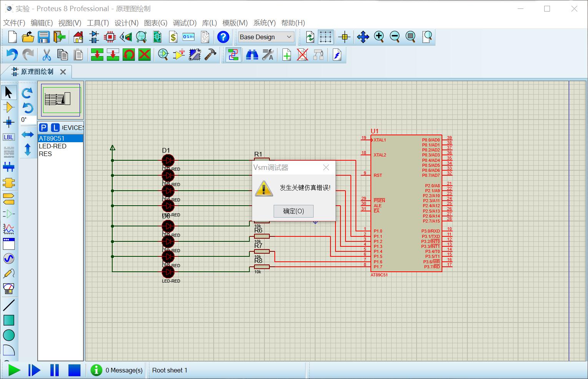588x379 pixels.
Task: Open the 编辑(E) menu
Action: pyautogui.click(x=42, y=23)
